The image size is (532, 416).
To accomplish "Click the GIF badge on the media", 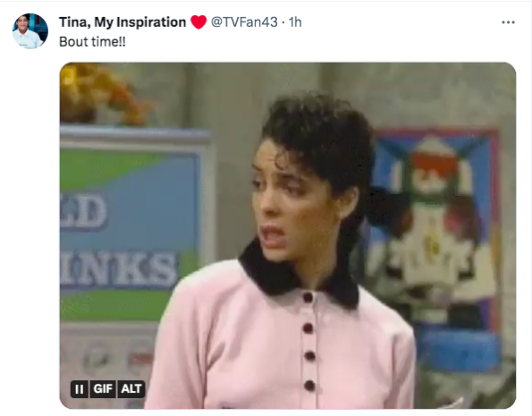I will pos(103,389).
